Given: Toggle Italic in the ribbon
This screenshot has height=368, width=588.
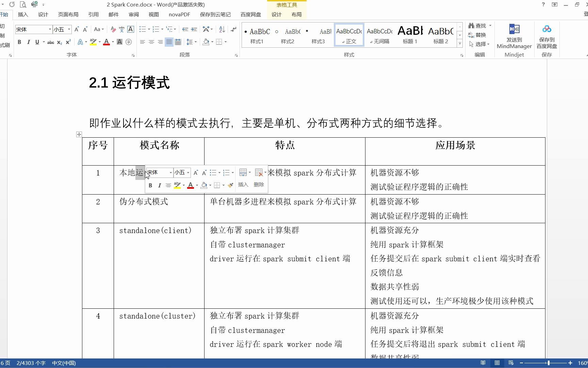Looking at the screenshot, I should tap(28, 42).
